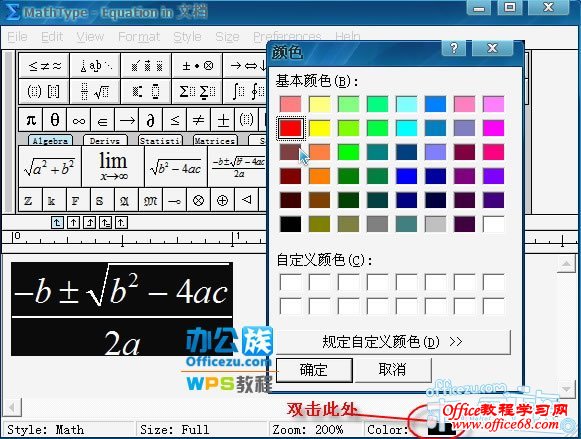
Task: Select the fourth tab-stop alignment button
Action: coord(105,223)
